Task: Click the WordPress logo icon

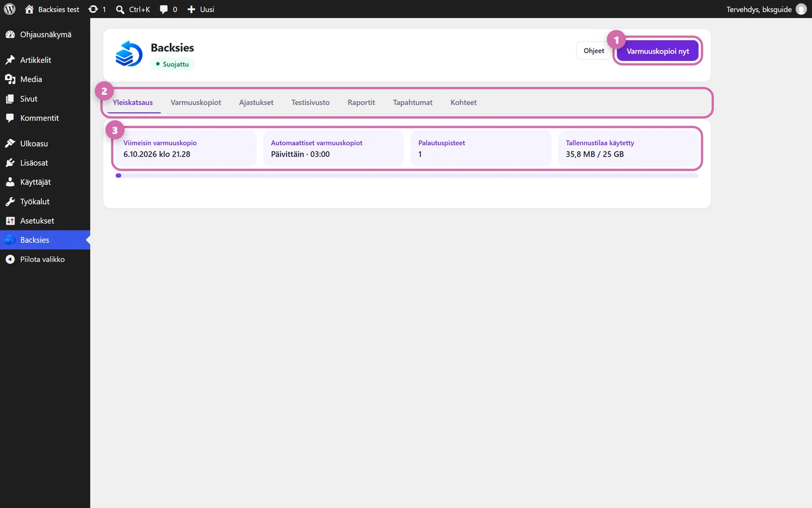Action: [x=10, y=9]
